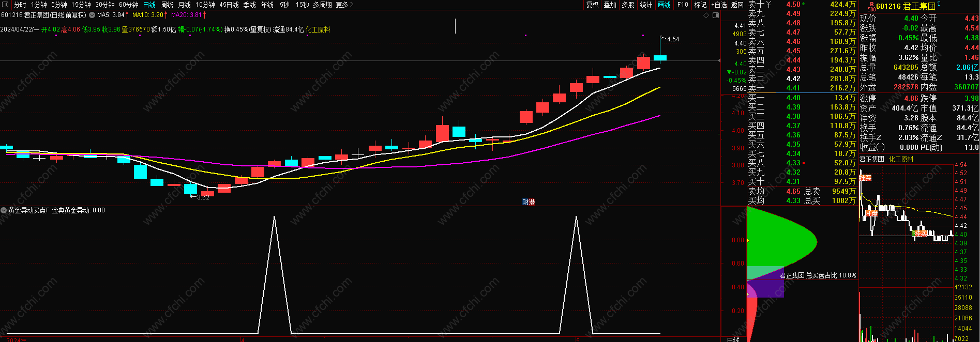Image resolution: width=980 pixels, height=342 pixels.
Task: Click the T superscript icon after 君正集团
Action: pos(939,4)
